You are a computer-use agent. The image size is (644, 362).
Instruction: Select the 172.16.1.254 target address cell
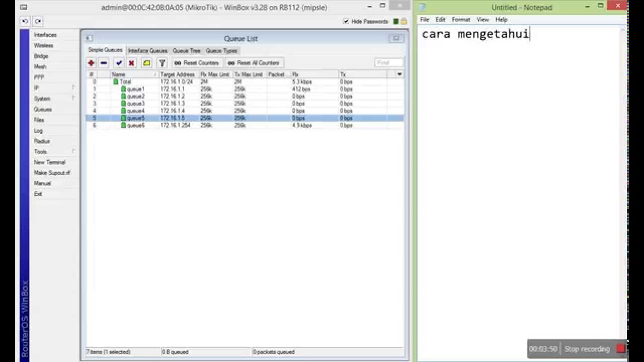(176, 125)
